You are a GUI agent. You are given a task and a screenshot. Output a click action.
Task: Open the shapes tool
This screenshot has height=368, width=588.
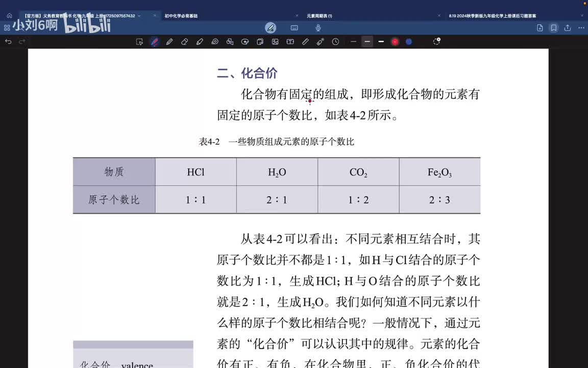[x=230, y=42]
